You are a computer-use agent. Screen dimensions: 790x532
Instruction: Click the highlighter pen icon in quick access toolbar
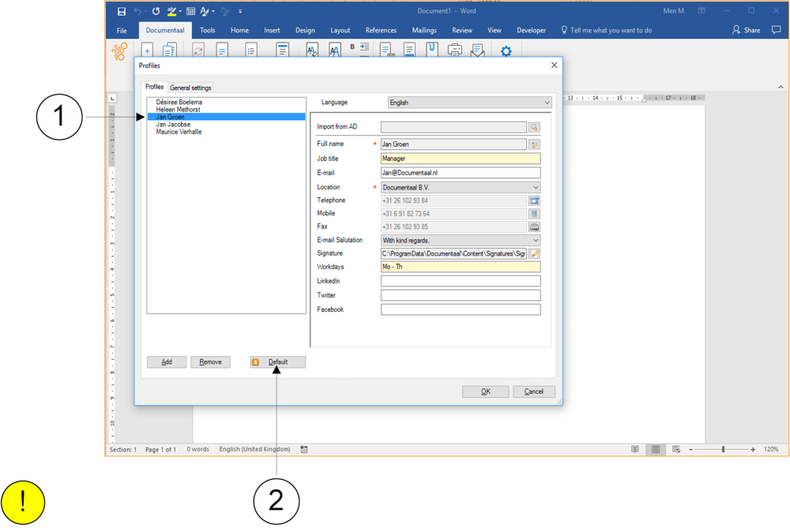pyautogui.click(x=171, y=11)
